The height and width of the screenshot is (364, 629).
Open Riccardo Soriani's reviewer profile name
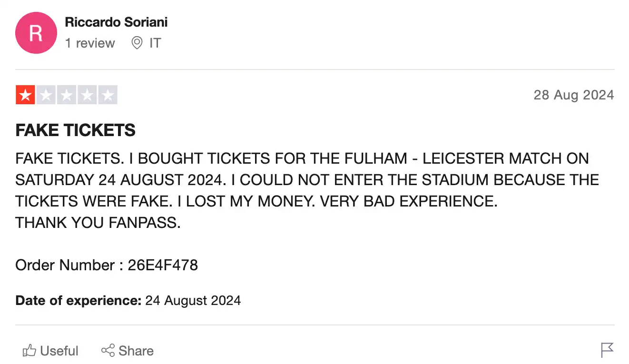[x=116, y=22]
